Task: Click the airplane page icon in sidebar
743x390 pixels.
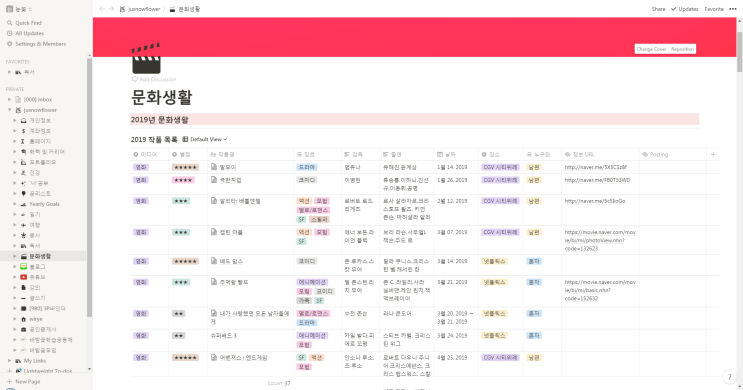Action: pyautogui.click(x=23, y=225)
